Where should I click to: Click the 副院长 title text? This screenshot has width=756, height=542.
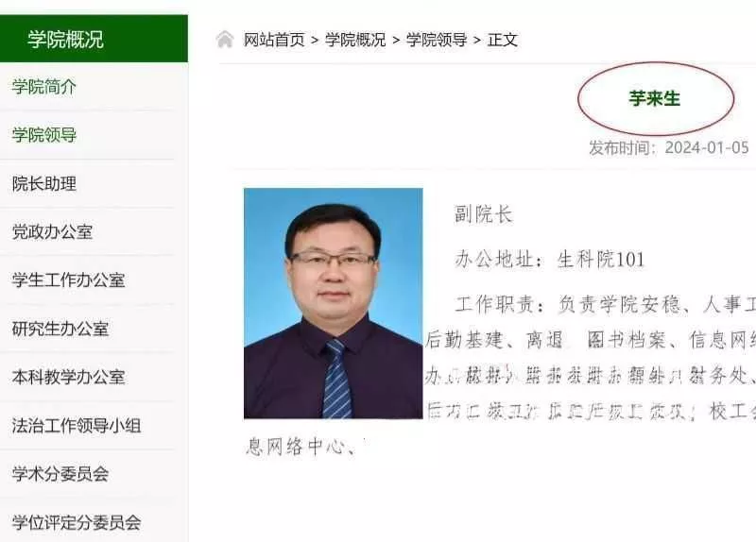pyautogui.click(x=483, y=214)
